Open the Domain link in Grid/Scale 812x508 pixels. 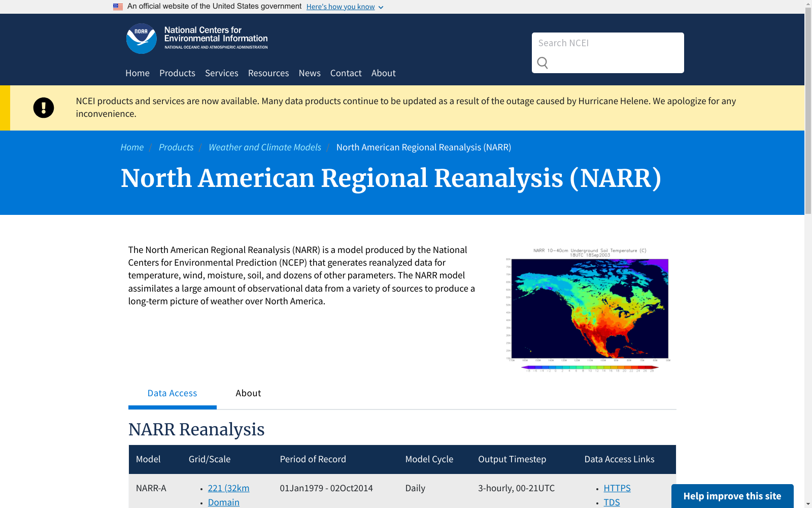pyautogui.click(x=224, y=502)
